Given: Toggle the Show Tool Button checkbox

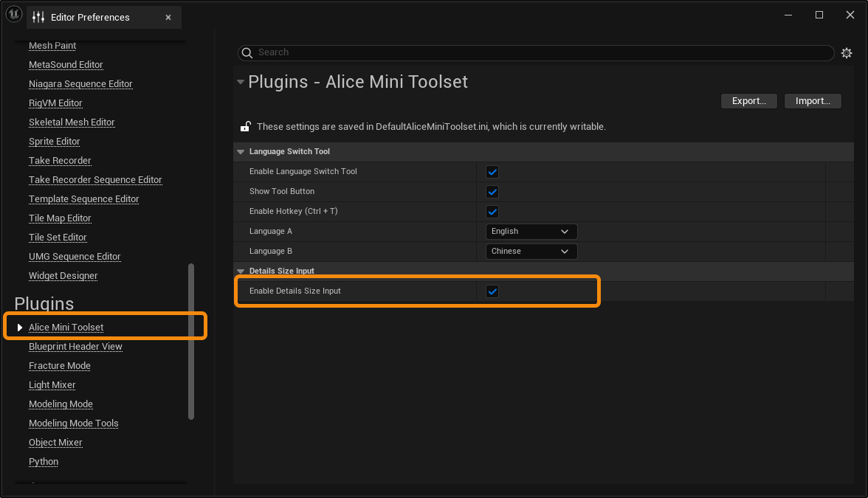Looking at the screenshot, I should pyautogui.click(x=492, y=191).
